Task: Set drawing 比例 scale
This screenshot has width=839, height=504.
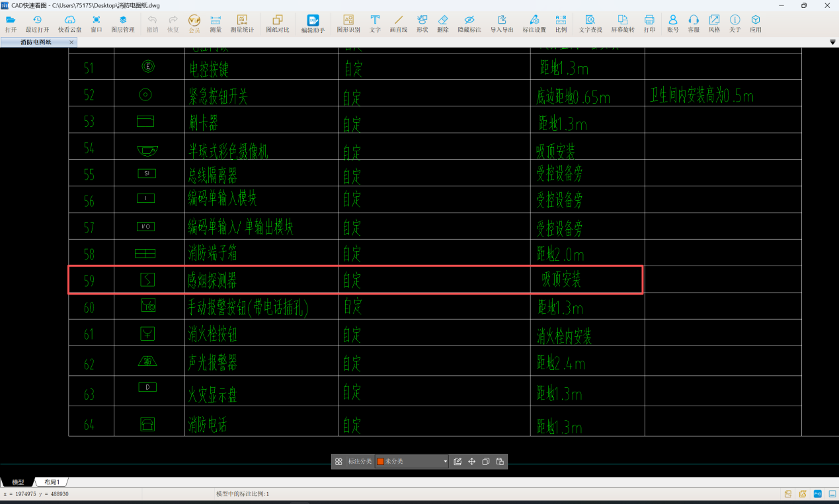Action: click(x=561, y=24)
